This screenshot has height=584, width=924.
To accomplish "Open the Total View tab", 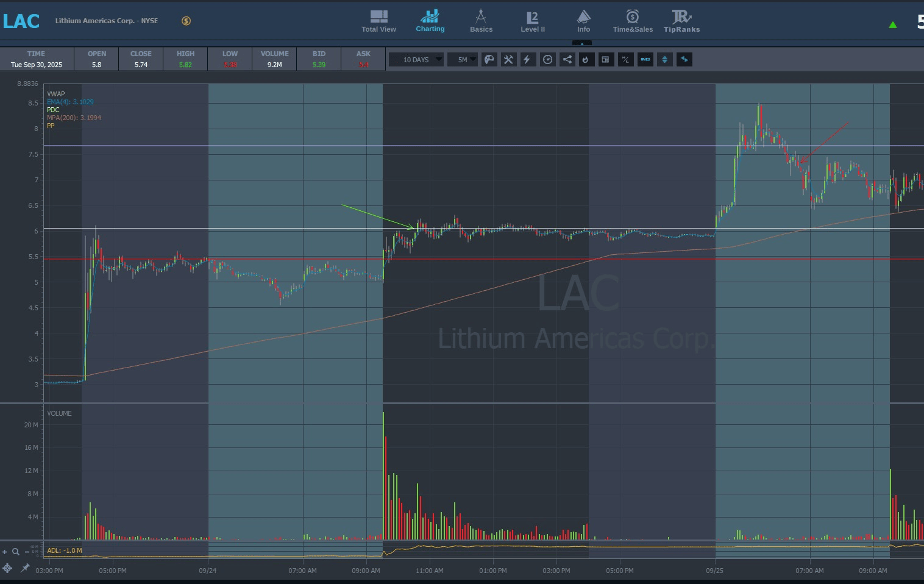I will [378, 21].
